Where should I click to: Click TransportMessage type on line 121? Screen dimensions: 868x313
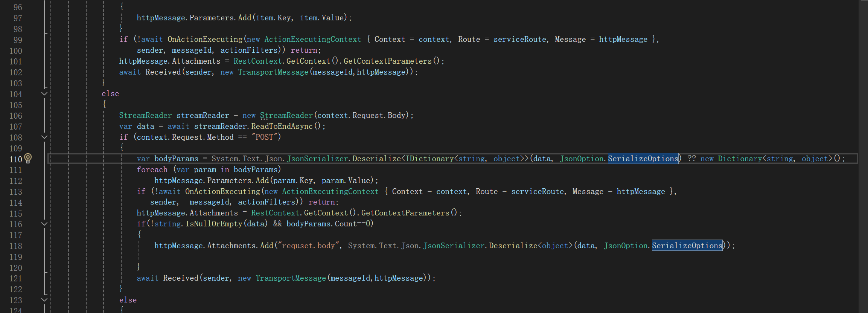pos(291,278)
